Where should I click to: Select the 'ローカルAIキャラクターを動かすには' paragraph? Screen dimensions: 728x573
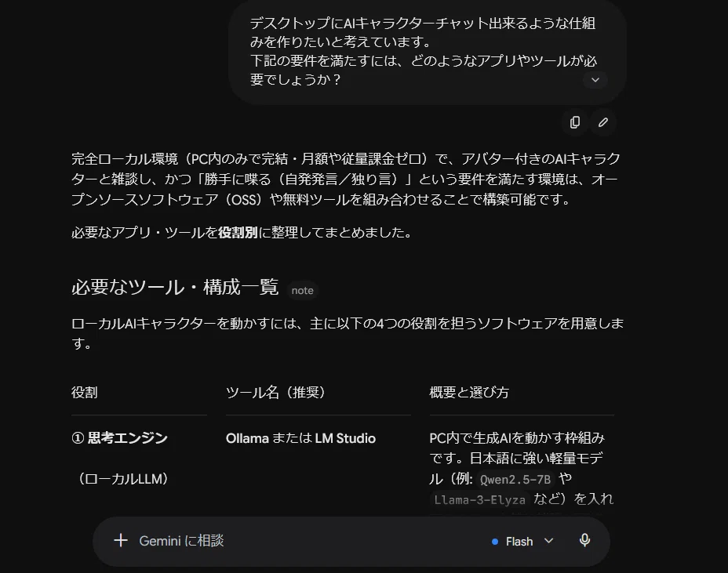coord(348,333)
